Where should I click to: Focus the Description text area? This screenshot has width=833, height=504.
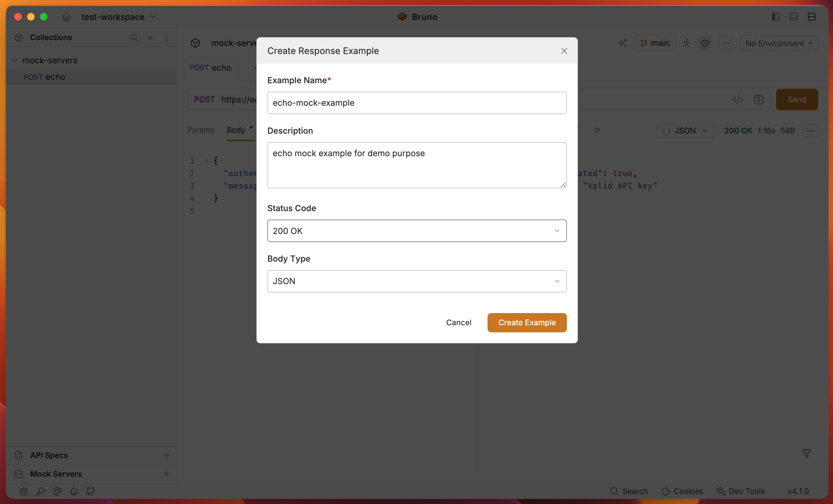[417, 165]
